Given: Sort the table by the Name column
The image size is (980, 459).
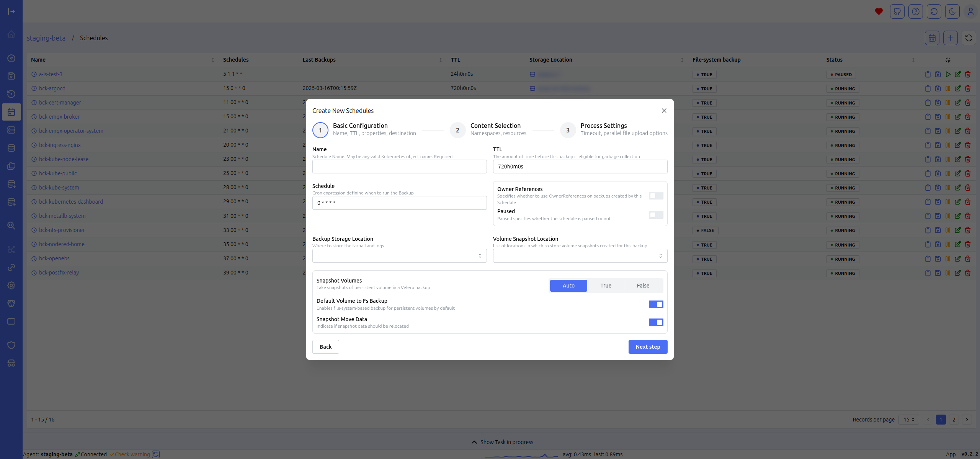Looking at the screenshot, I should point(213,60).
